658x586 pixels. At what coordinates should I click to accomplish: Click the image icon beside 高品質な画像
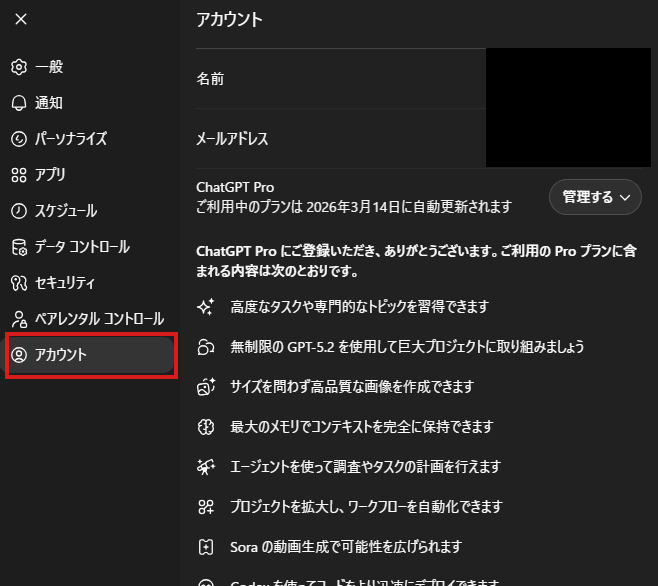click(x=206, y=386)
